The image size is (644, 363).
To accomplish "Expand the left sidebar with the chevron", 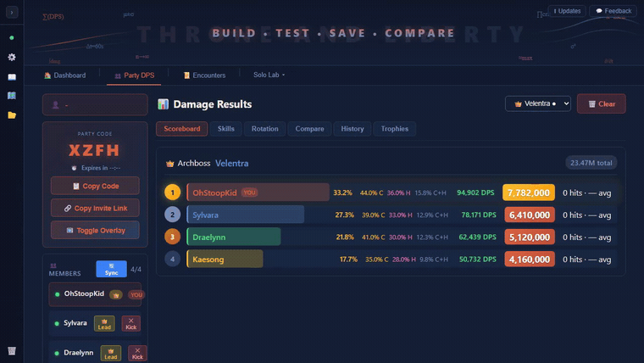I will pyautogui.click(x=12, y=13).
